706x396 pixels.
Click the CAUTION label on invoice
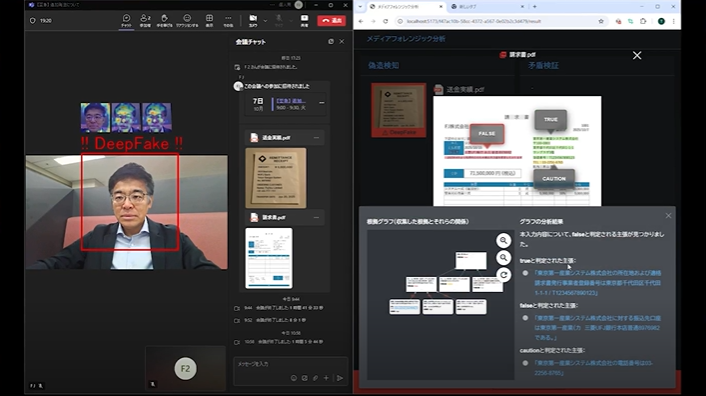[554, 179]
